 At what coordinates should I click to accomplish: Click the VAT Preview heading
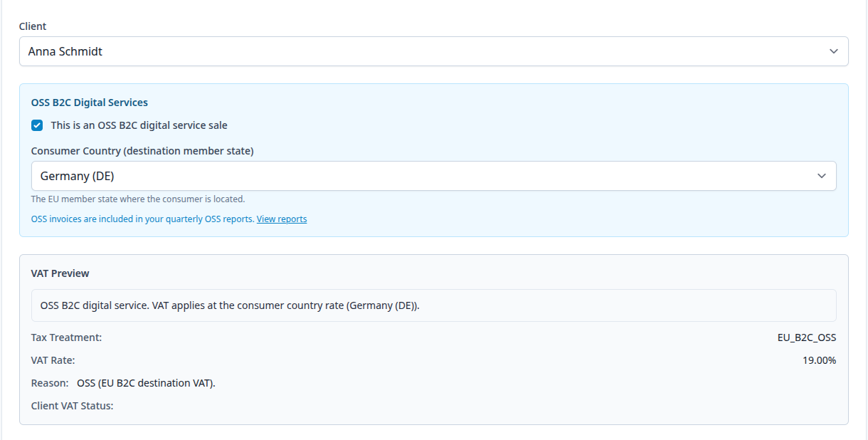60,273
